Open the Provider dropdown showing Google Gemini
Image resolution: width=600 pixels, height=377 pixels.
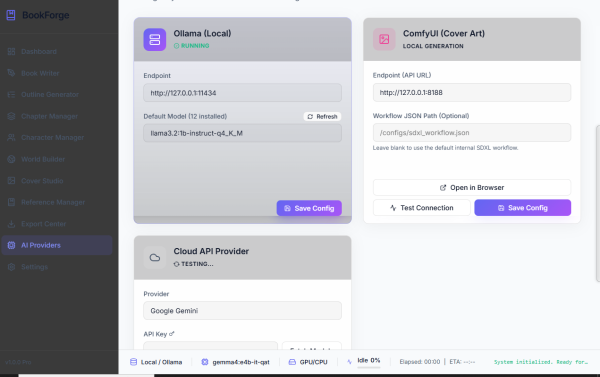click(x=243, y=311)
